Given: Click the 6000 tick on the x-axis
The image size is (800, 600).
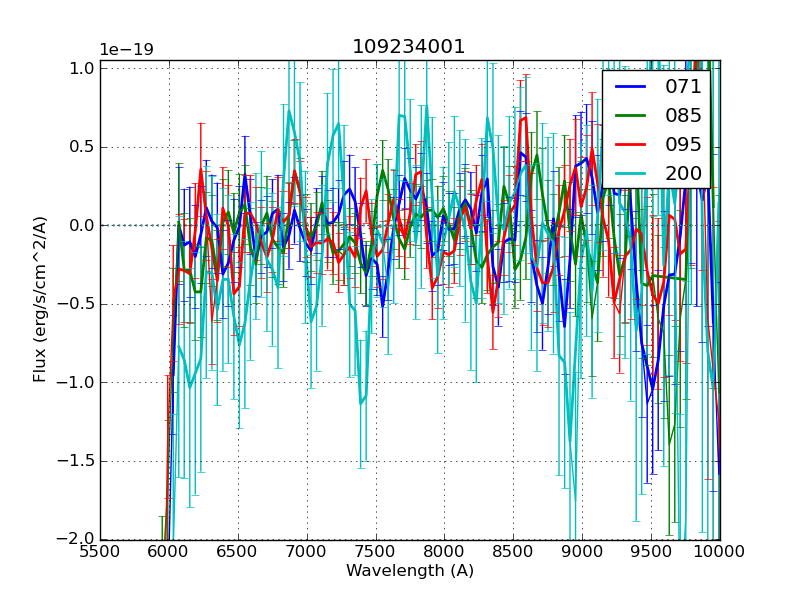Looking at the screenshot, I should (x=169, y=551).
